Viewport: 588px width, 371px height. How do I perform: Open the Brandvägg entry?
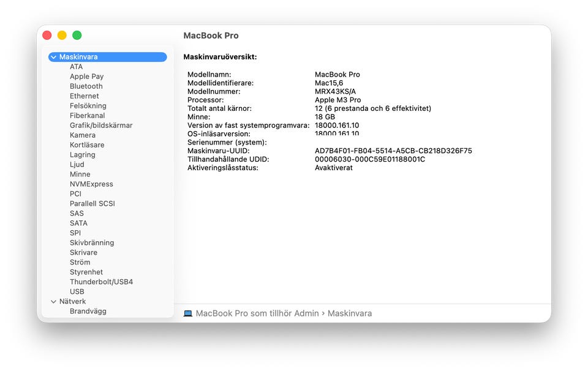(x=88, y=311)
